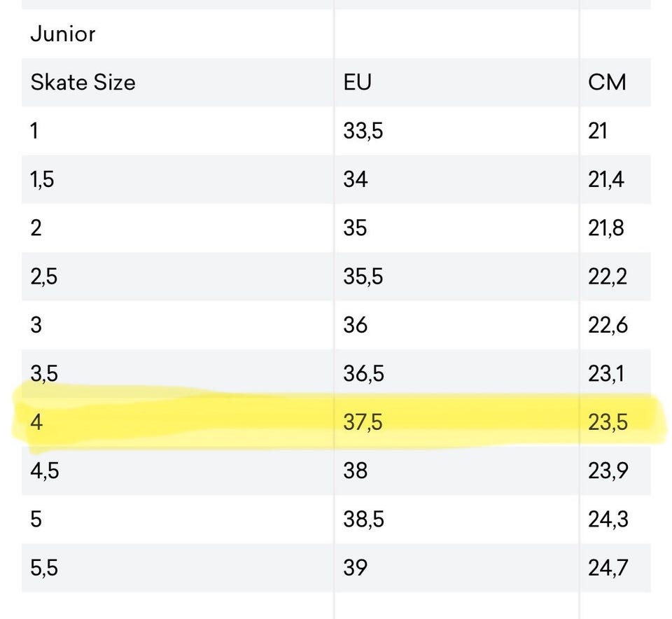672x619 pixels.
Task: Select EU size 33,5 cell
Action: pos(363,131)
